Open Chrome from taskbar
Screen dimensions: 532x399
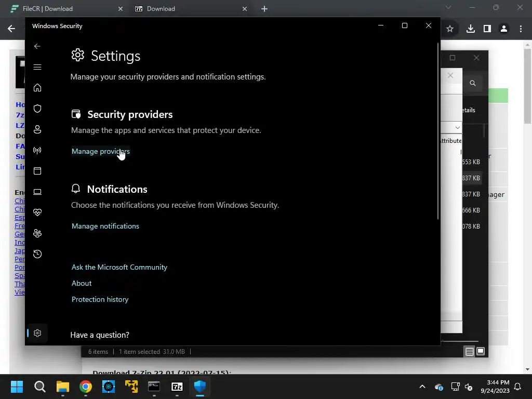[x=86, y=387]
